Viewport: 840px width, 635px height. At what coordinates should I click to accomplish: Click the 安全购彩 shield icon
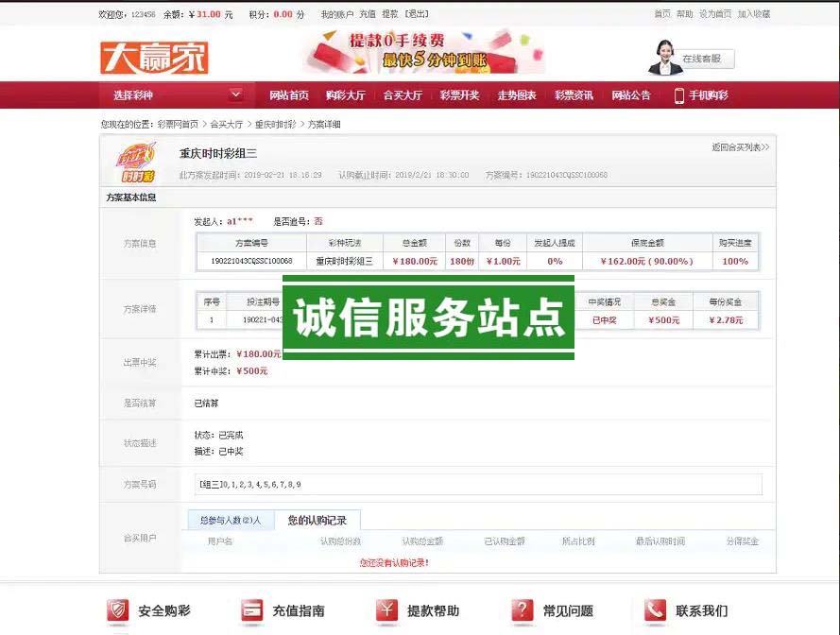click(x=117, y=610)
